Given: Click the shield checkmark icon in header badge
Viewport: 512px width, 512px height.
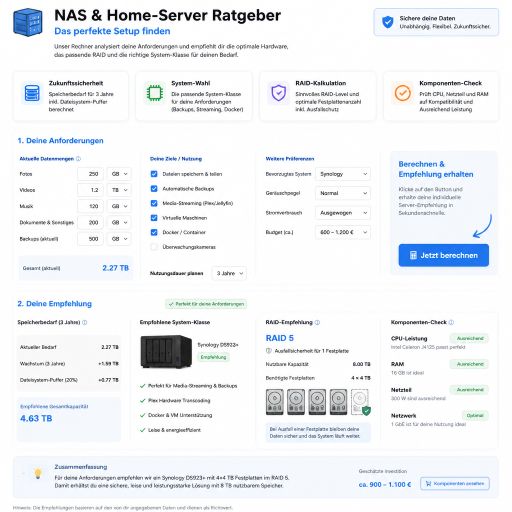Looking at the screenshot, I should click(x=387, y=22).
